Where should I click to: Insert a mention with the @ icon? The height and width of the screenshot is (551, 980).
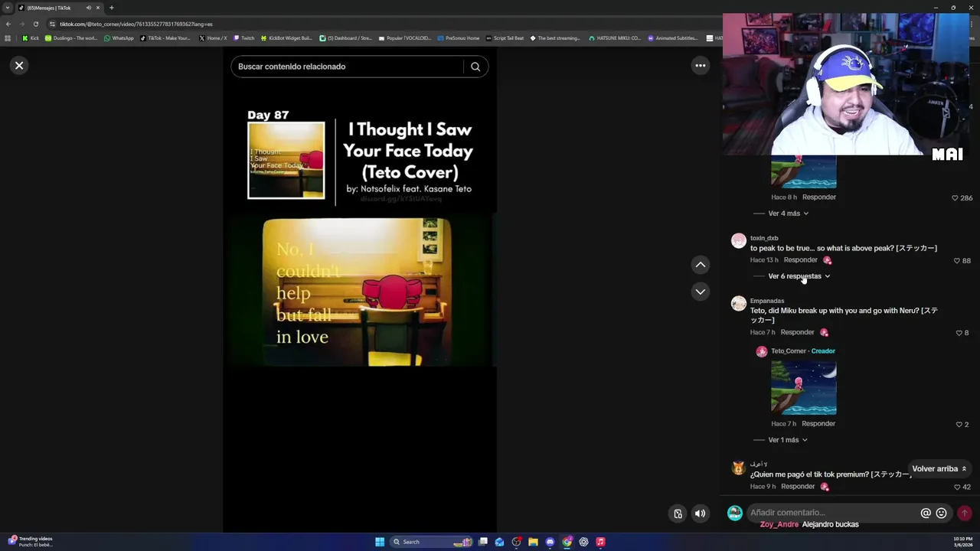[x=926, y=514]
